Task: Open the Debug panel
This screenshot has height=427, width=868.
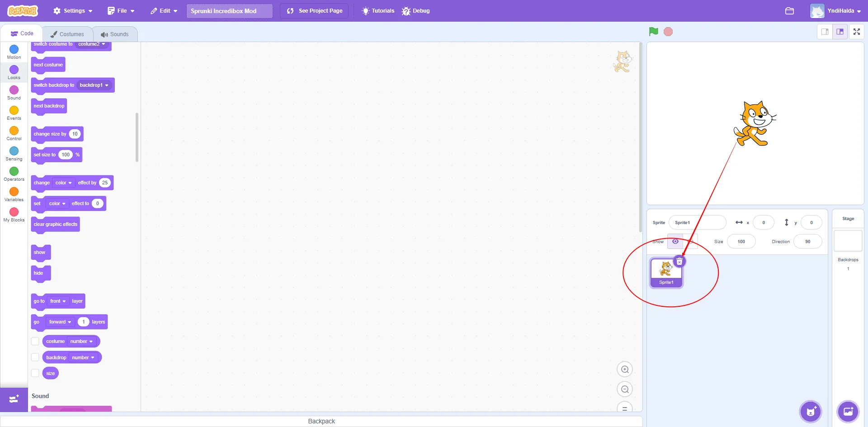Action: click(x=416, y=11)
